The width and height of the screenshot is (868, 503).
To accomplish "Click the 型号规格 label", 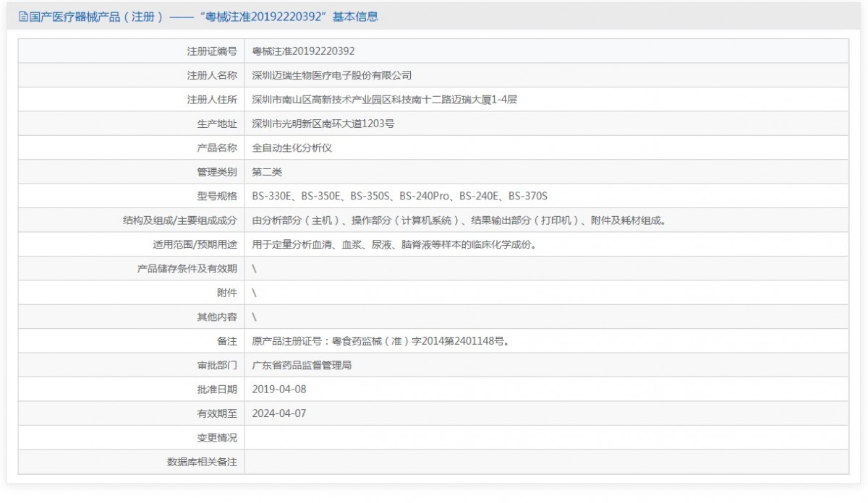I will click(217, 196).
